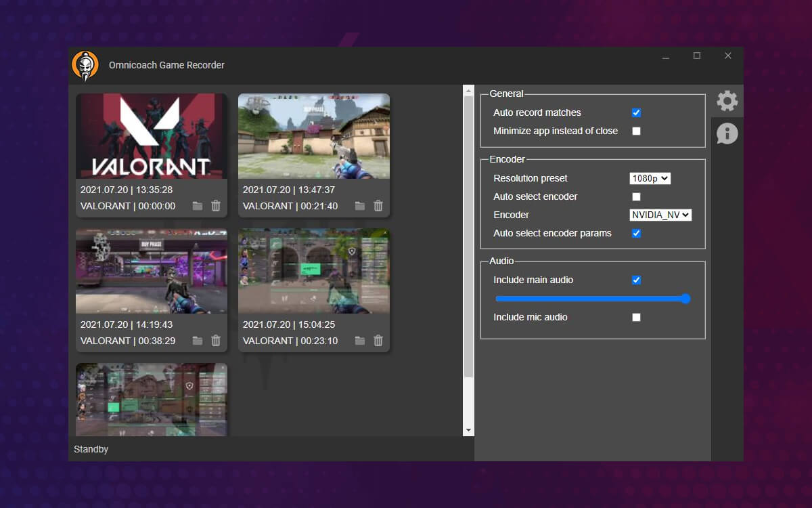Click the 'Auto select encoder params' label

point(552,233)
